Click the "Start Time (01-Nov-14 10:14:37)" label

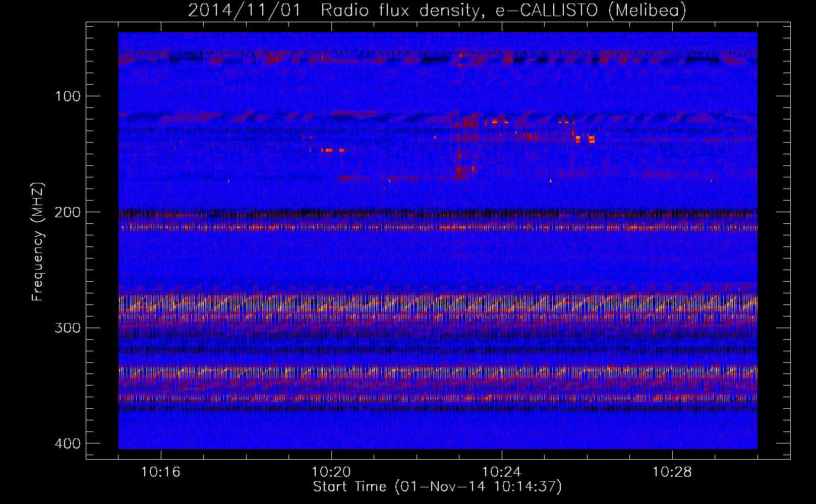point(437,487)
